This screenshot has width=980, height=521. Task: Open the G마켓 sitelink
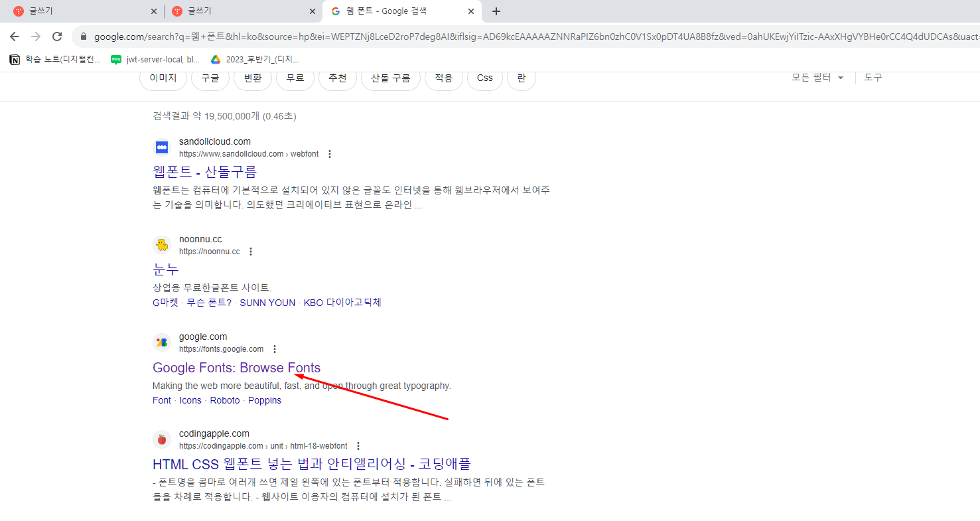(x=166, y=303)
